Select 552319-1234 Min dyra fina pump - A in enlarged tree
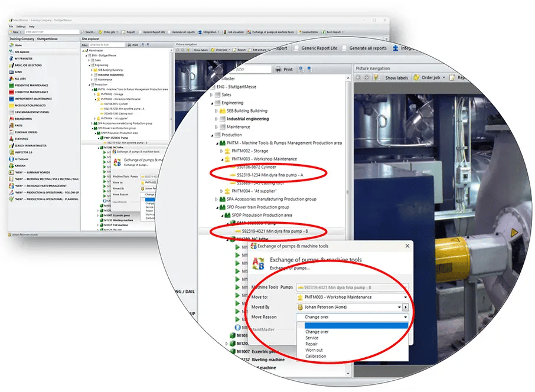535x392 pixels. (269, 175)
